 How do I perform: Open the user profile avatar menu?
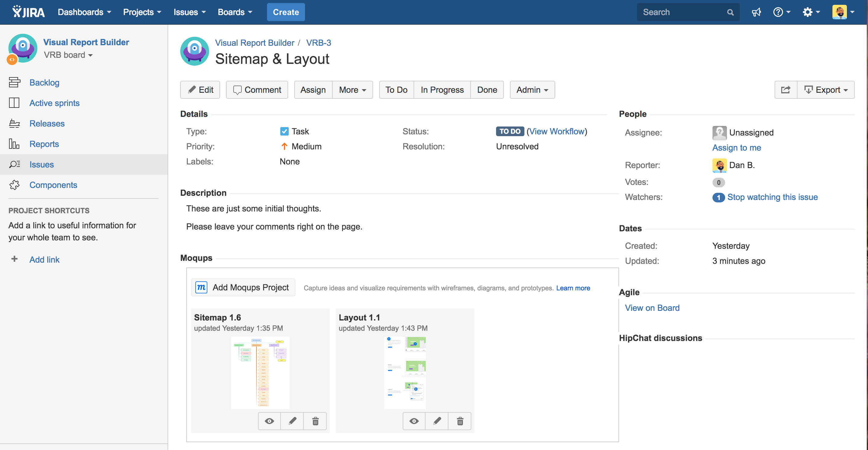pos(843,12)
